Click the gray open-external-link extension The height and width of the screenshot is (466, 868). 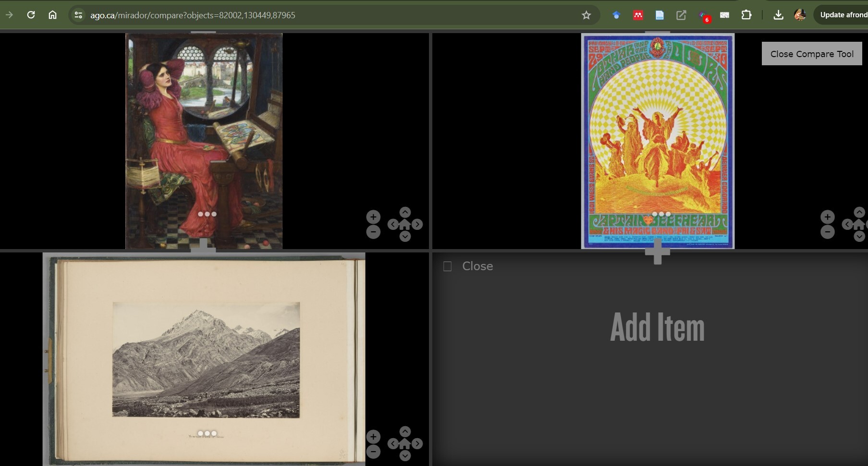coord(681,15)
